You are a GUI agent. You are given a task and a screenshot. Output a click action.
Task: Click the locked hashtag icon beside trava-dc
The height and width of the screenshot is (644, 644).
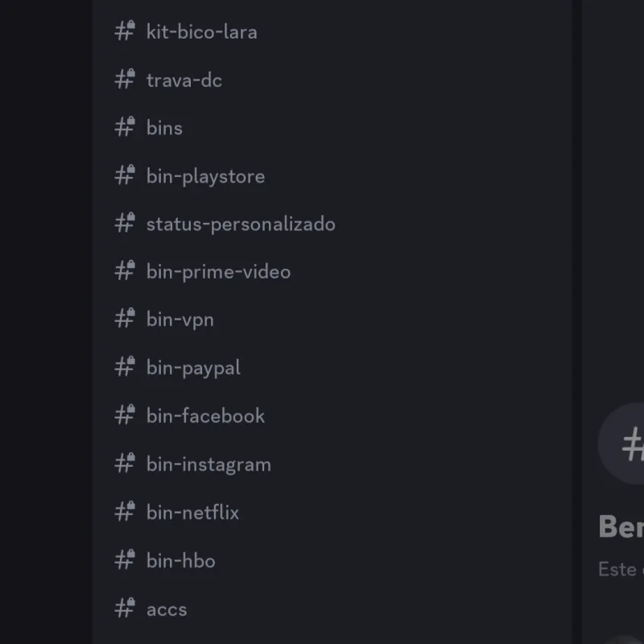pos(123,80)
